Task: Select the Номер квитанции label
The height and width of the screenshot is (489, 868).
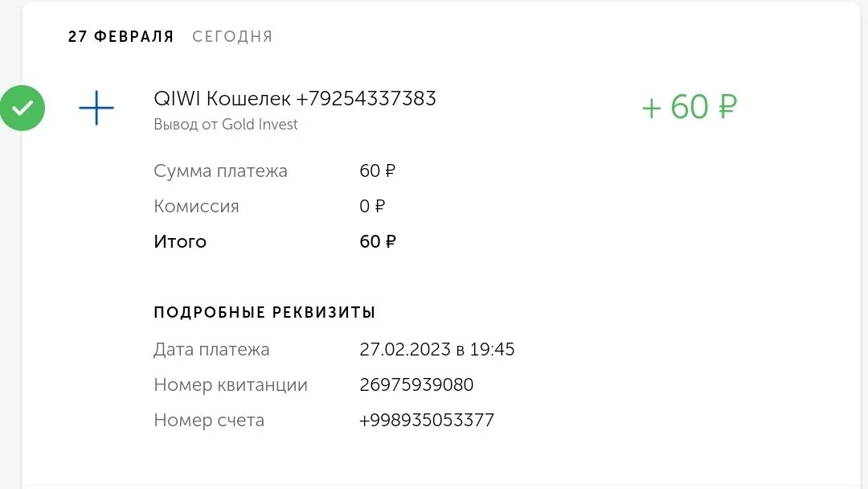Action: (x=231, y=385)
